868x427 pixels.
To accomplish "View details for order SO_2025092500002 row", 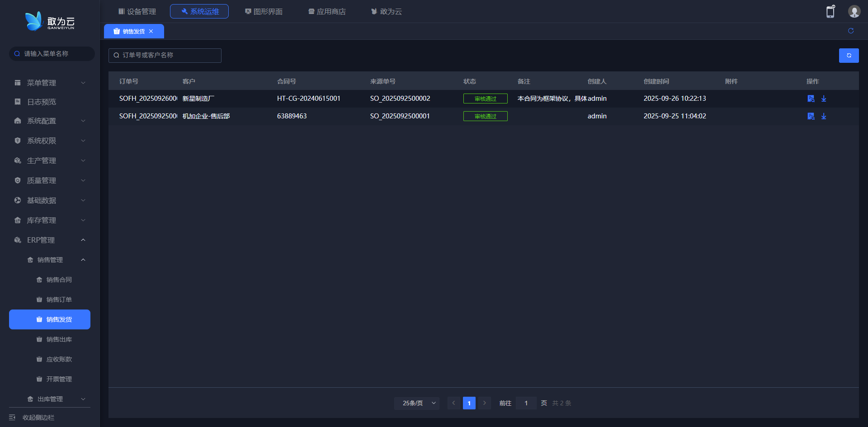I will tap(811, 99).
